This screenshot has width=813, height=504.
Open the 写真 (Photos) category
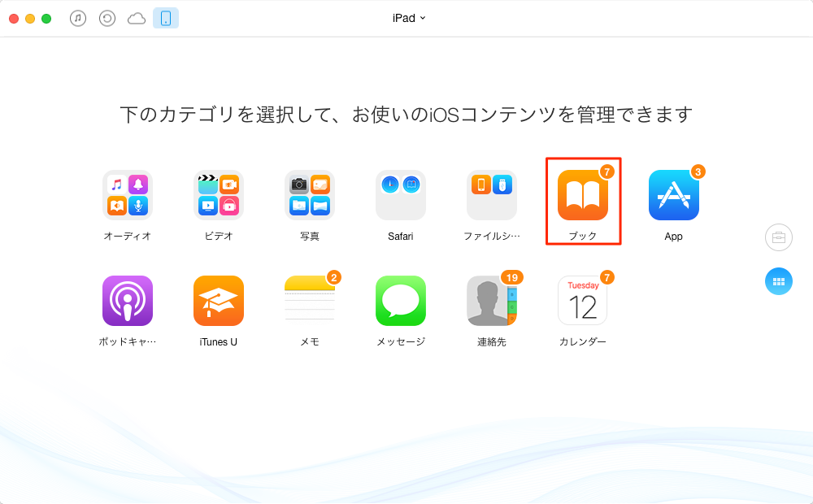click(310, 195)
